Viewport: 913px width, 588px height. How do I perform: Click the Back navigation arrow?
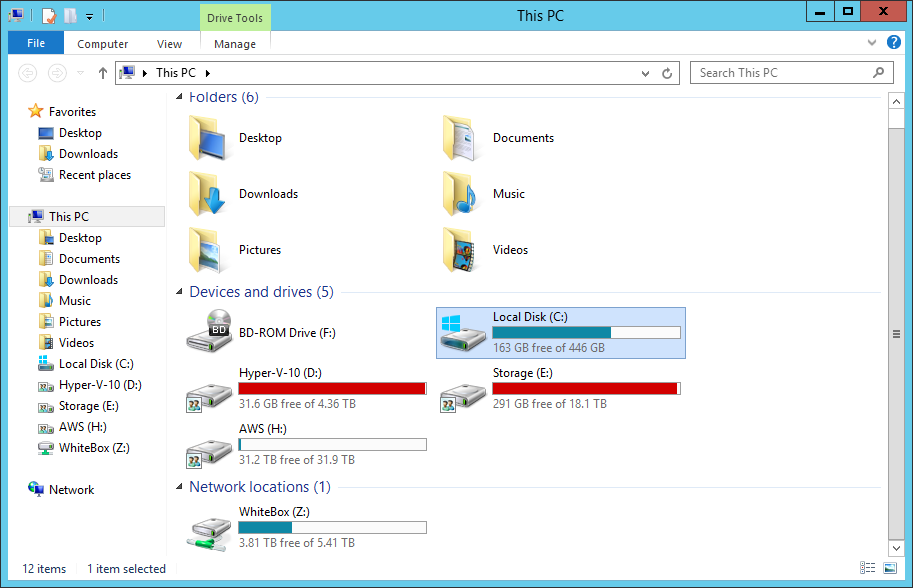tap(27, 73)
